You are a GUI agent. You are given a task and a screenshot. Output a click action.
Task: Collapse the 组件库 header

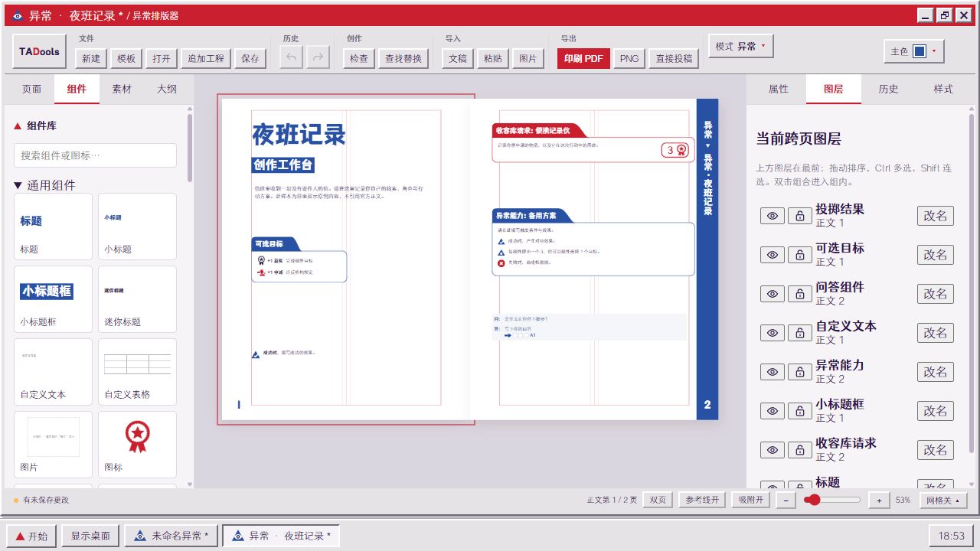(x=35, y=126)
